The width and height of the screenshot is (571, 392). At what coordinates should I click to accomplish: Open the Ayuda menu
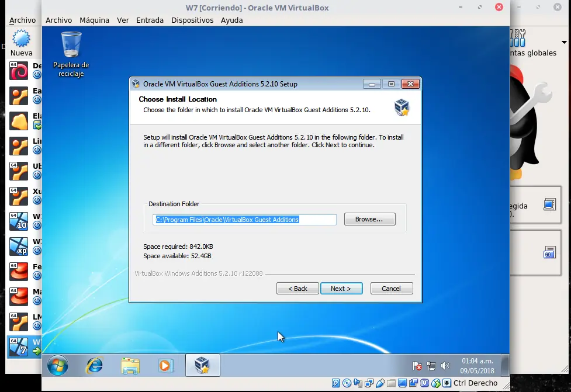[231, 20]
